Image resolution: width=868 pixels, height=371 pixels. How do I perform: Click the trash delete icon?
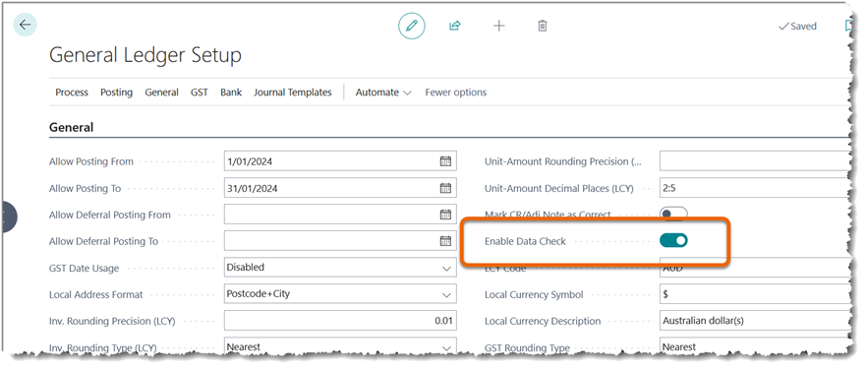(x=543, y=26)
